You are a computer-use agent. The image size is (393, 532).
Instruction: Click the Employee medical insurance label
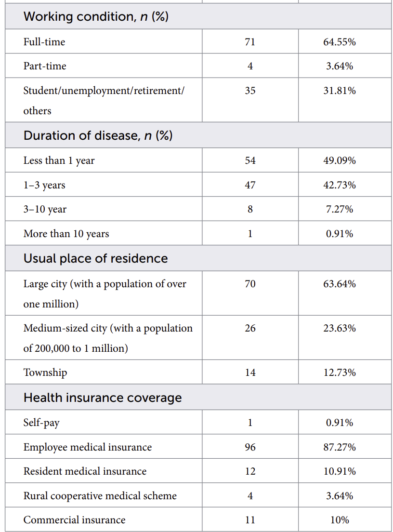click(88, 447)
